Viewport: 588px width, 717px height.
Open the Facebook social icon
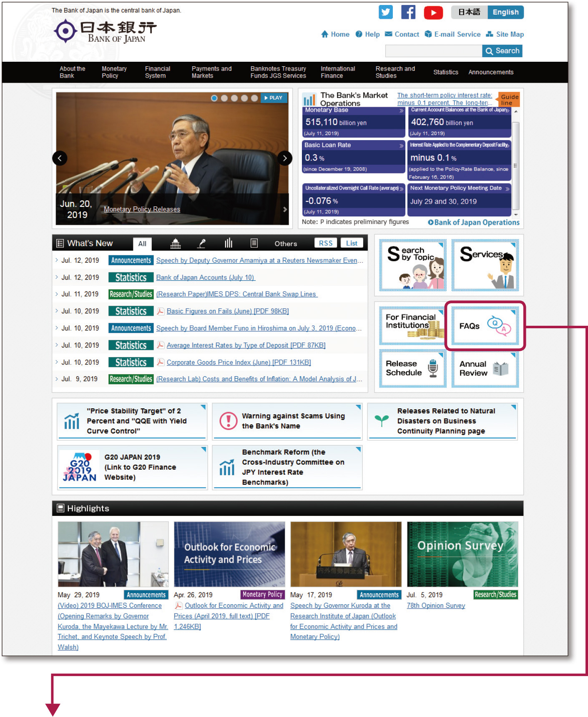[x=408, y=12]
